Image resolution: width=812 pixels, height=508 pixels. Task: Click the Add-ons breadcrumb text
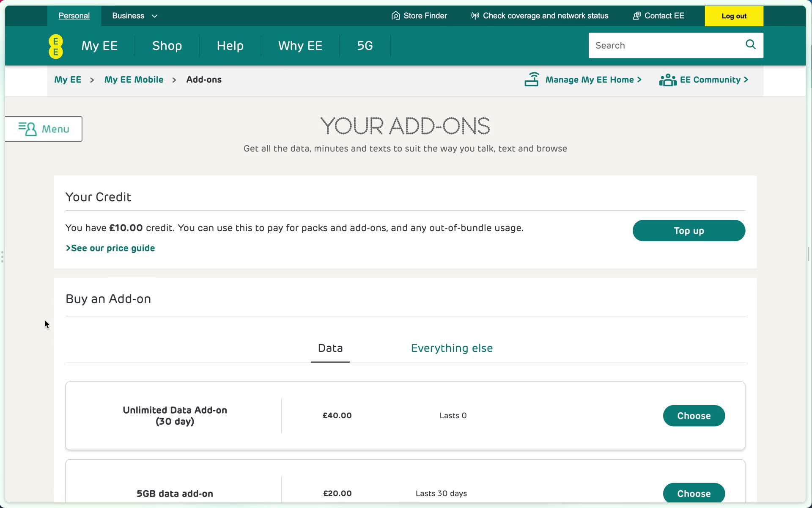click(x=204, y=80)
